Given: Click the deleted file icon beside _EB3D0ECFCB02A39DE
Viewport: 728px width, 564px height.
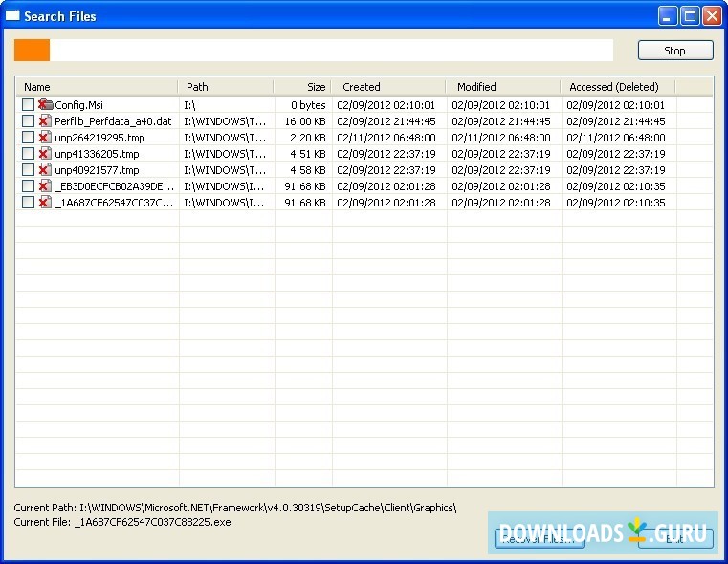Looking at the screenshot, I should click(45, 186).
